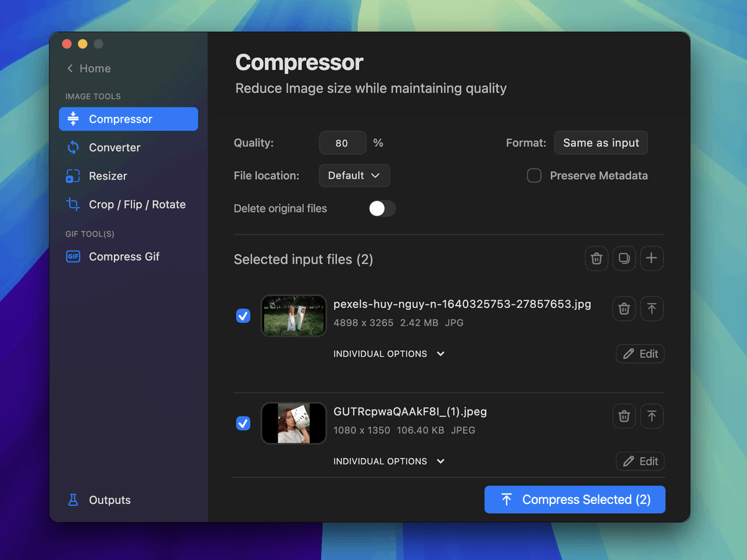The width and height of the screenshot is (747, 560).
Task: Expand Individual Options for GUTRcpwaQAAkF8I jpeg
Action: (x=389, y=461)
